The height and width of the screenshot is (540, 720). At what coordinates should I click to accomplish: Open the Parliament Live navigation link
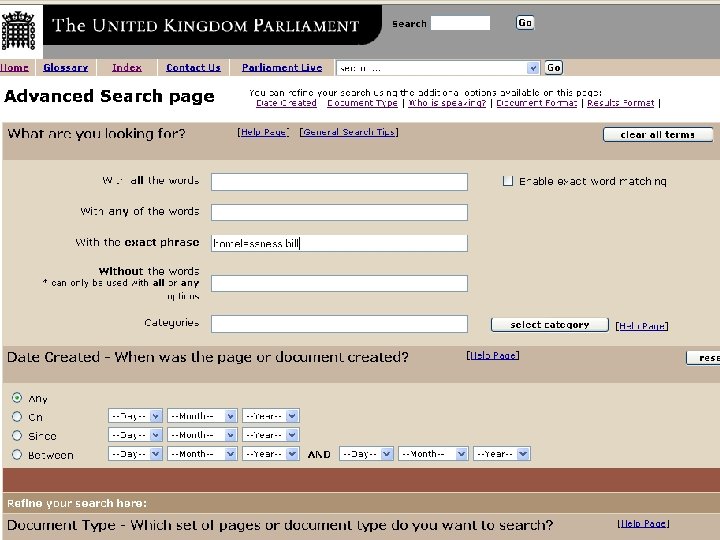282,68
